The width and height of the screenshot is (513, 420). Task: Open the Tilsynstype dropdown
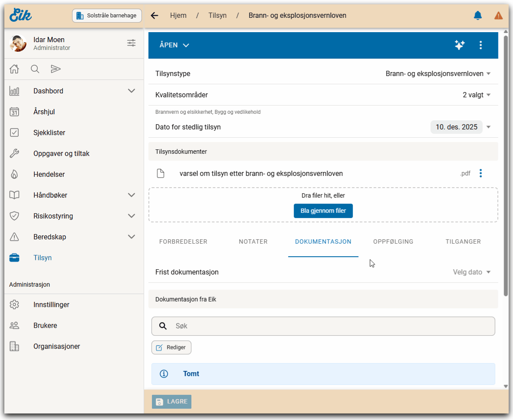[x=438, y=74]
